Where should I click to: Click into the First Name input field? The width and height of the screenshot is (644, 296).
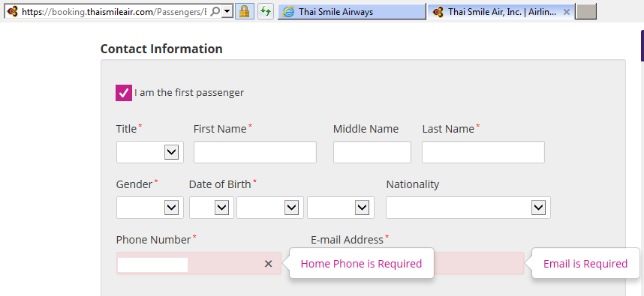coord(255,152)
